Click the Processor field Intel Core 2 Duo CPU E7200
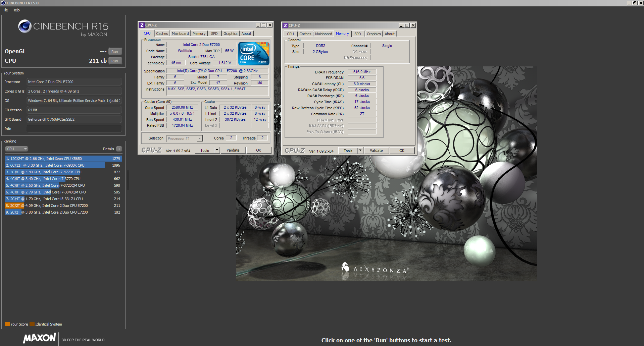The height and width of the screenshot is (346, 644). (74, 82)
